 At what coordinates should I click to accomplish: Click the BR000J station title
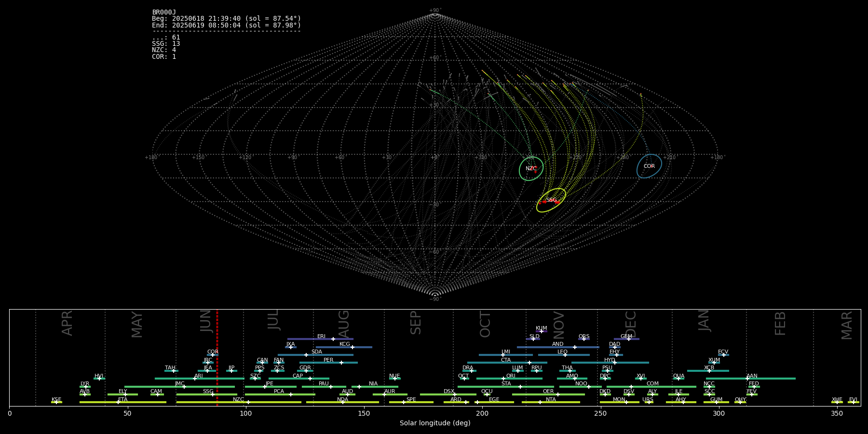164,13
